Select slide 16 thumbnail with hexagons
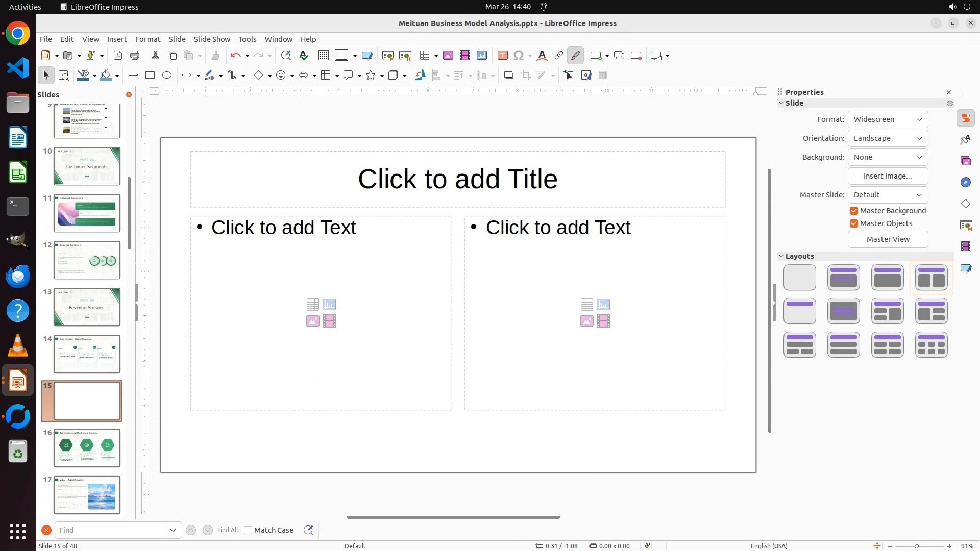 point(87,447)
